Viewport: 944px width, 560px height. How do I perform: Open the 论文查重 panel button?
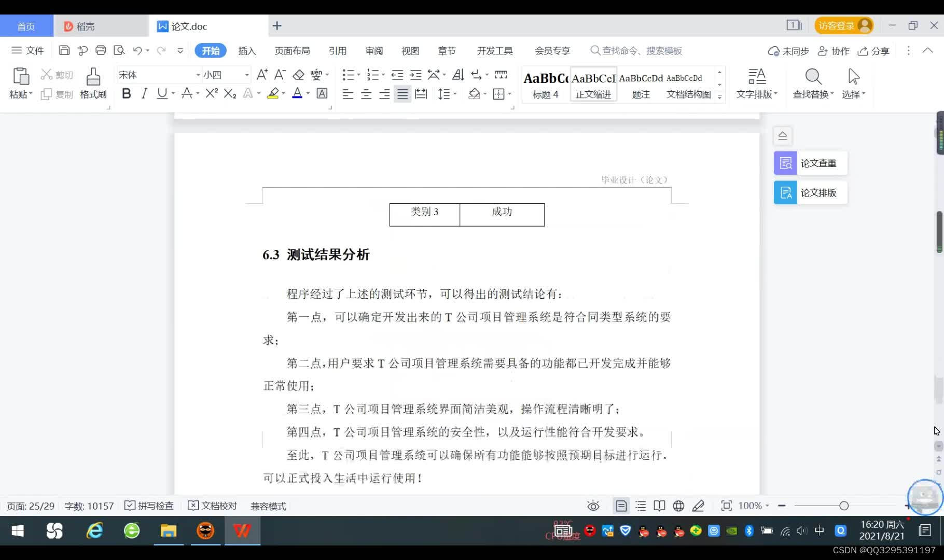click(810, 163)
